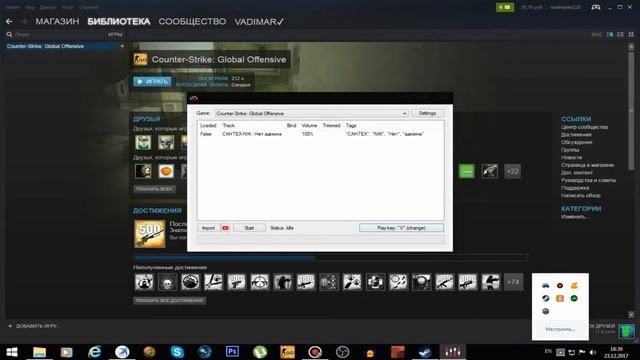Open the +74 more achievements tile
The height and width of the screenshot is (360, 640).
(x=513, y=282)
